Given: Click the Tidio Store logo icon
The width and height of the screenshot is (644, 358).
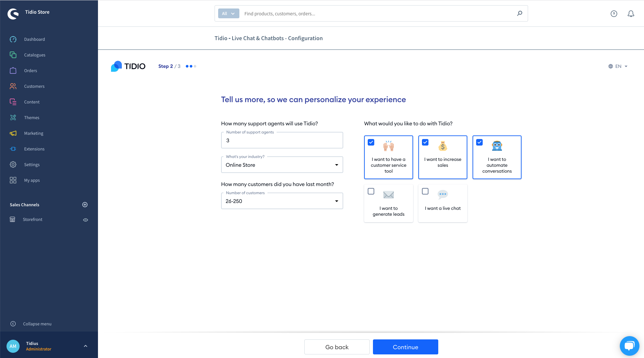Looking at the screenshot, I should (x=13, y=14).
